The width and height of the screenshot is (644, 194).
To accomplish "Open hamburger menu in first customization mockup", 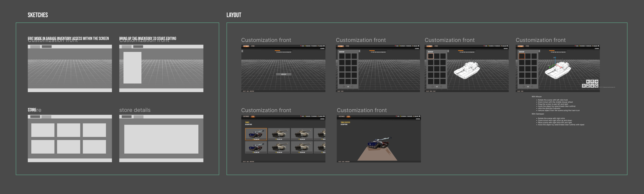I will [324, 46].
